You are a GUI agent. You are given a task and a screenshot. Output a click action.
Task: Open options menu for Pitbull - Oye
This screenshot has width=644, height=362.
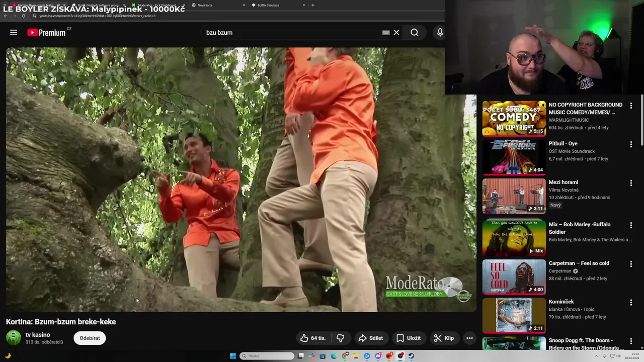[x=631, y=144]
